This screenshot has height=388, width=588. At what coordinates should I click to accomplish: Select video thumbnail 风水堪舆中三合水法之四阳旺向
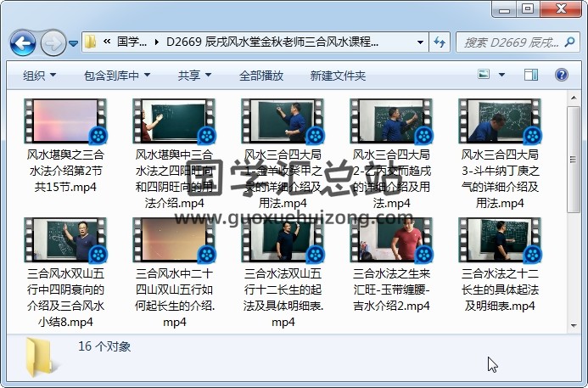point(174,121)
